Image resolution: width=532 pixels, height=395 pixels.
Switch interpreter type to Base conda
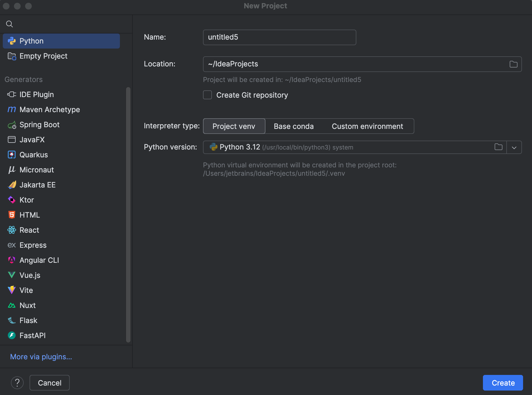pos(293,126)
